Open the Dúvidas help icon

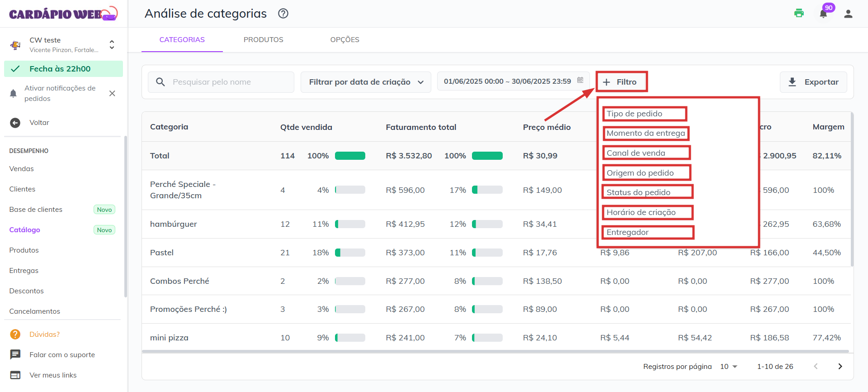click(15, 335)
